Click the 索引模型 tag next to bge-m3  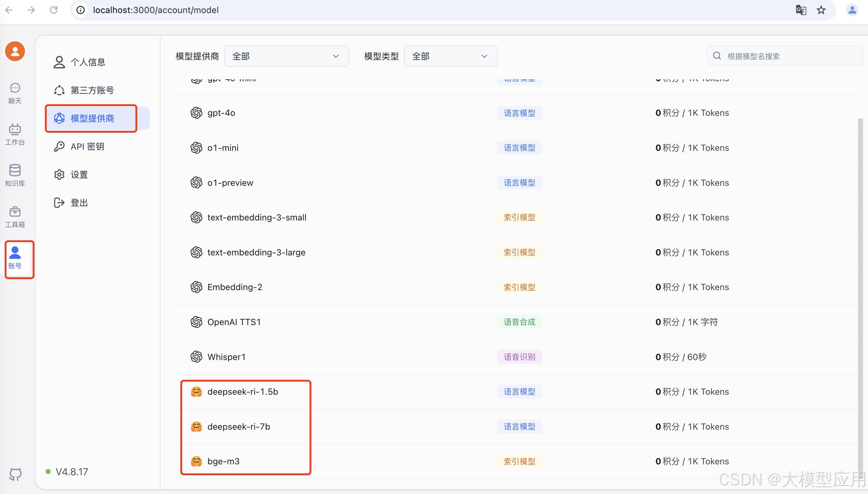coord(519,461)
